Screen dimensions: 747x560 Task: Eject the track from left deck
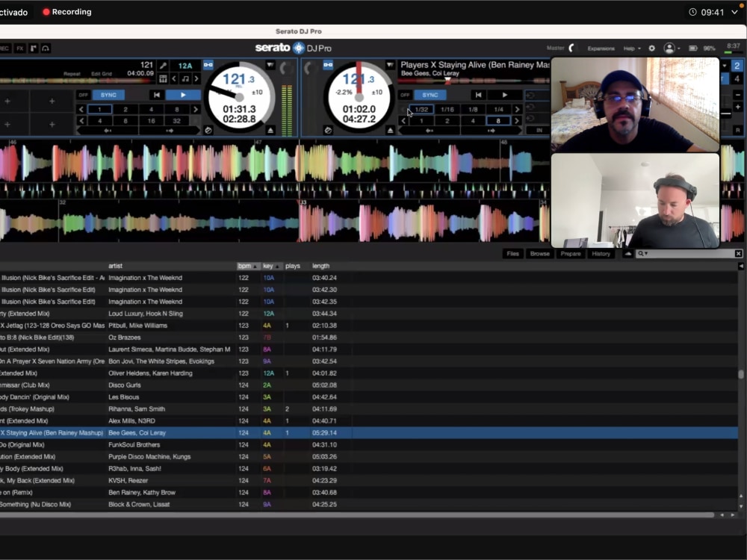(x=270, y=130)
